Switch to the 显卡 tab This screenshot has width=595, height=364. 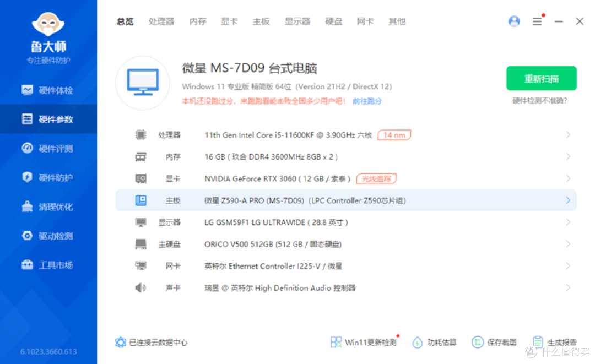(229, 21)
